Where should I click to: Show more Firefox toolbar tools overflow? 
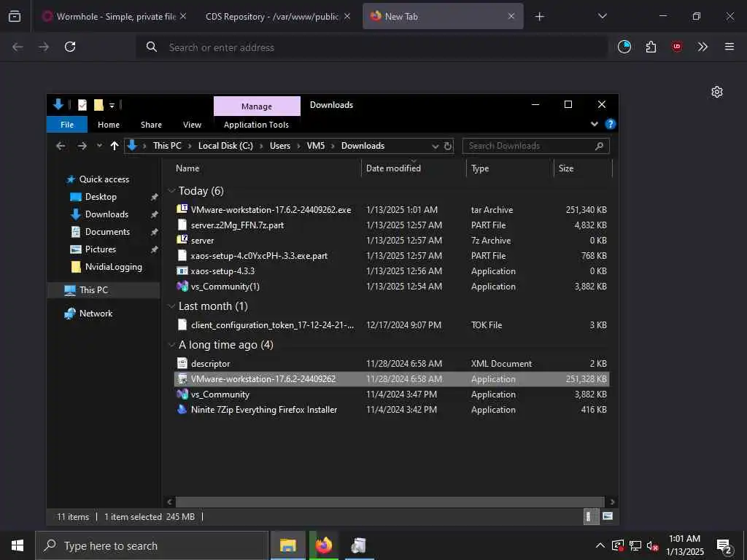pyautogui.click(x=703, y=47)
